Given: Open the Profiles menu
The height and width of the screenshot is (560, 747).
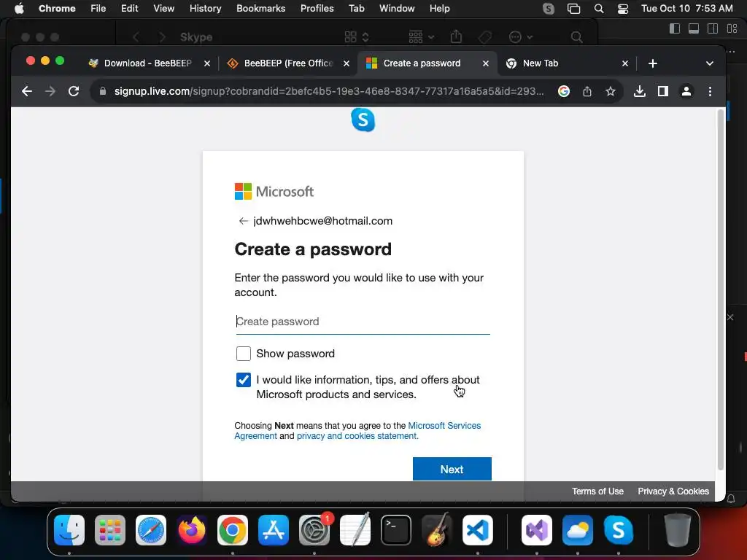Looking at the screenshot, I should pos(317,8).
